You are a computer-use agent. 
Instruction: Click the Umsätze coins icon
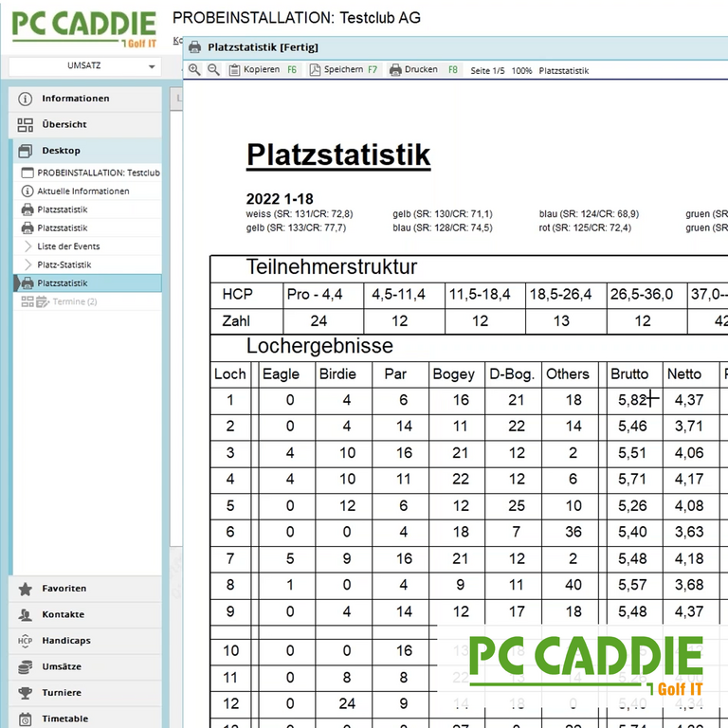click(25, 667)
